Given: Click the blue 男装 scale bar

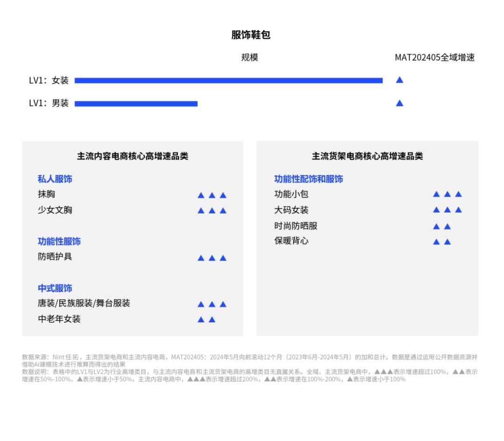Looking at the screenshot, I should click(136, 103).
